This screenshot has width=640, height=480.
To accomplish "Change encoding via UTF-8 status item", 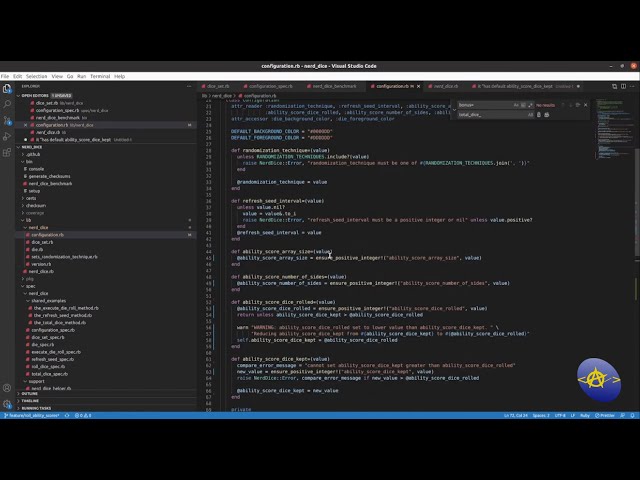I will [x=560, y=415].
